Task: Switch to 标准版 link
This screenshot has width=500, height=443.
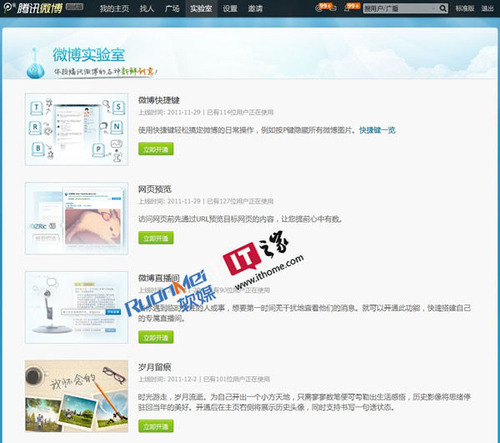Action: pos(465,8)
